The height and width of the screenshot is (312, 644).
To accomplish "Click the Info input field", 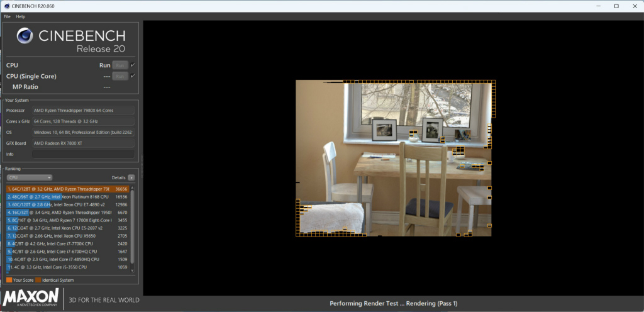I will (83, 154).
